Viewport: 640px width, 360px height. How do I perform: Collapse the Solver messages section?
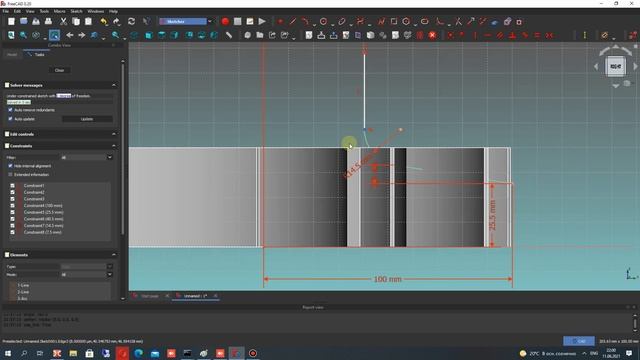click(114, 85)
